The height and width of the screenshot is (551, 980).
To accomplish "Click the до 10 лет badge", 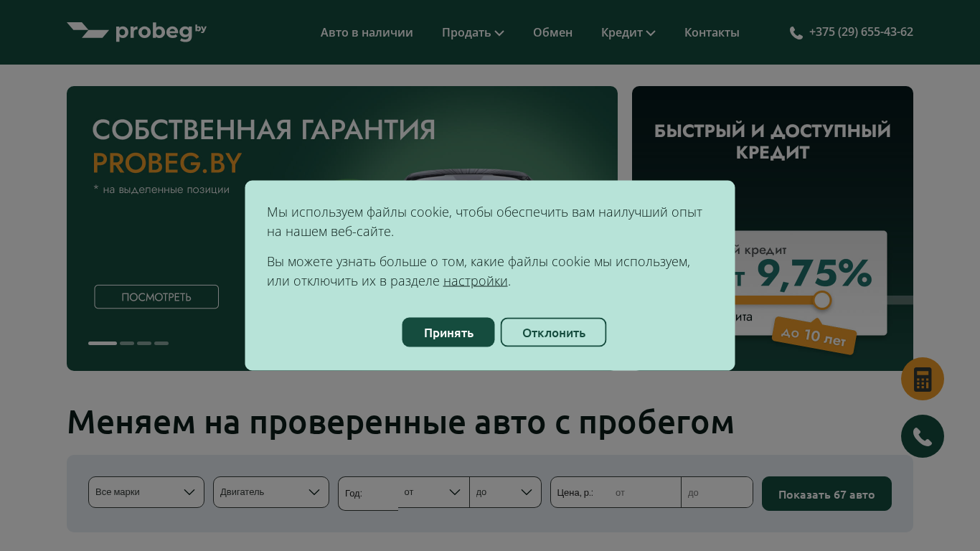I will [814, 336].
